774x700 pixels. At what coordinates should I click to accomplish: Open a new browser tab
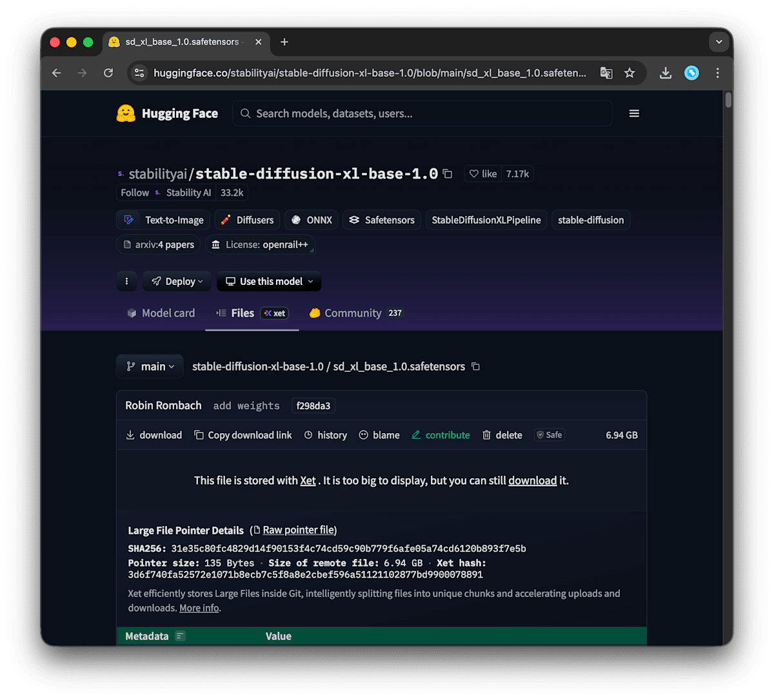[x=284, y=42]
